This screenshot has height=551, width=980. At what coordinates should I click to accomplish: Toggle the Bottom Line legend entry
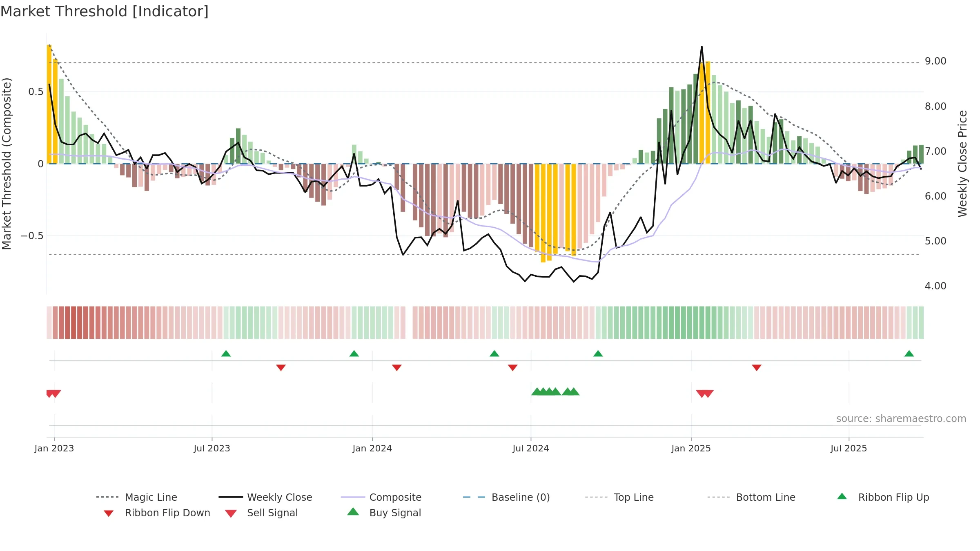click(x=751, y=497)
